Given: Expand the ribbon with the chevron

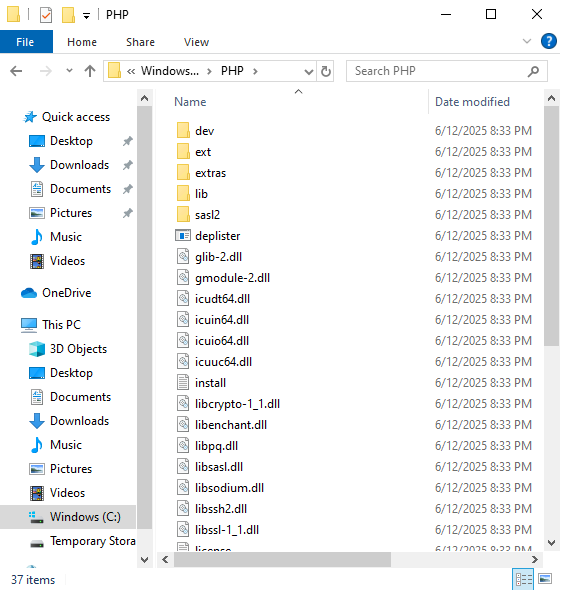Looking at the screenshot, I should [x=527, y=41].
